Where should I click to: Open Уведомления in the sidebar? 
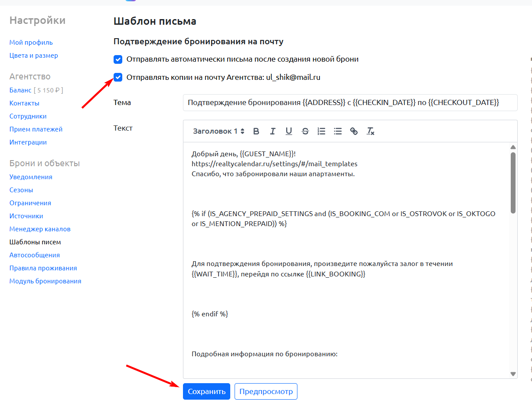(x=31, y=177)
